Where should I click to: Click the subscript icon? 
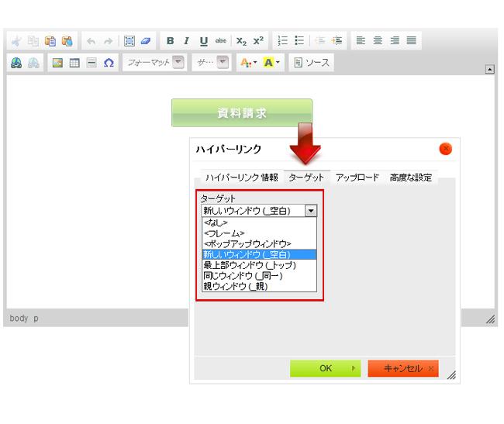click(241, 41)
